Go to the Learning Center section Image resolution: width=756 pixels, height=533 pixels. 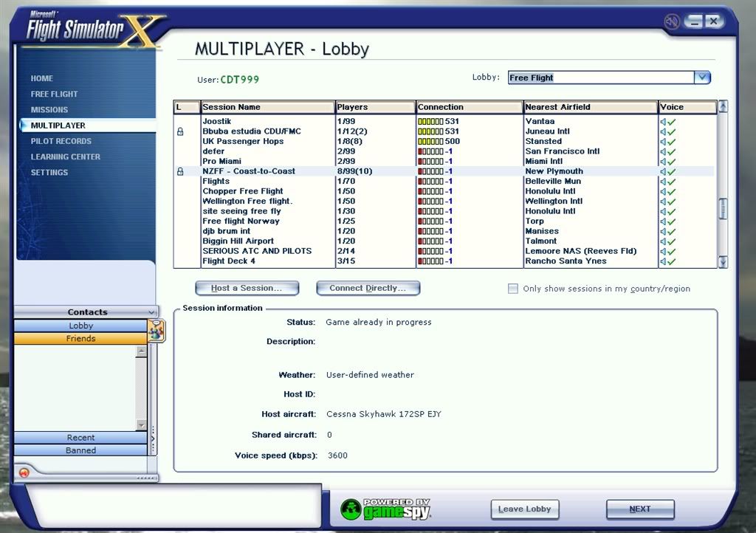(65, 157)
